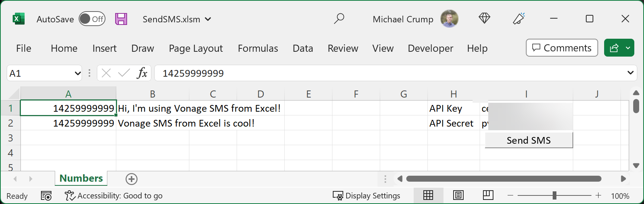Click the Excel app logo icon
This screenshot has width=644, height=204.
tap(19, 19)
